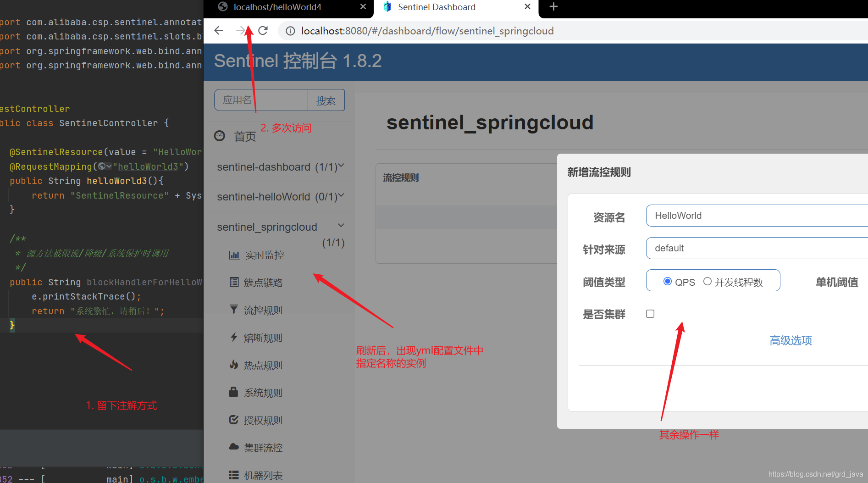Click the @SentinelResource annotation in editor
The height and width of the screenshot is (483, 868).
56,152
